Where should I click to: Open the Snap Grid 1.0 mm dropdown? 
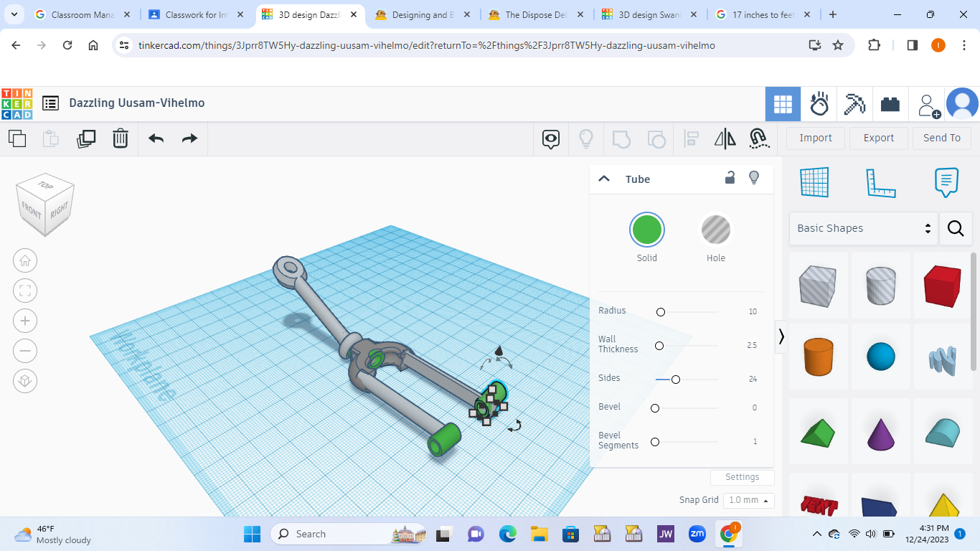[x=749, y=500]
